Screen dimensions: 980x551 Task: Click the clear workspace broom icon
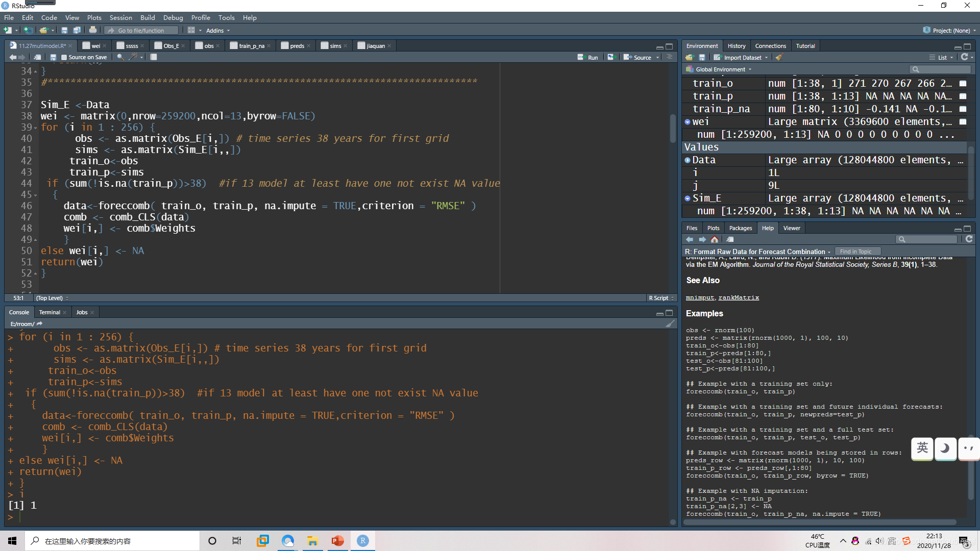[779, 58]
